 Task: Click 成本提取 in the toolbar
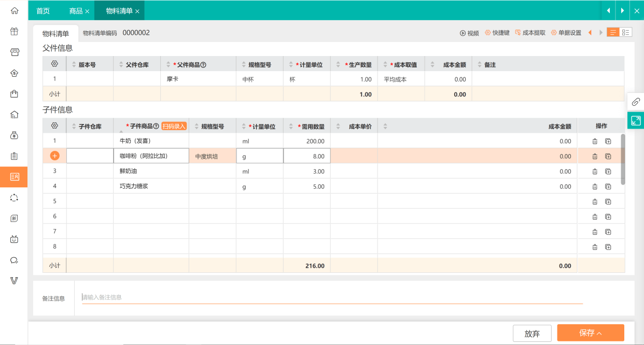click(x=530, y=33)
